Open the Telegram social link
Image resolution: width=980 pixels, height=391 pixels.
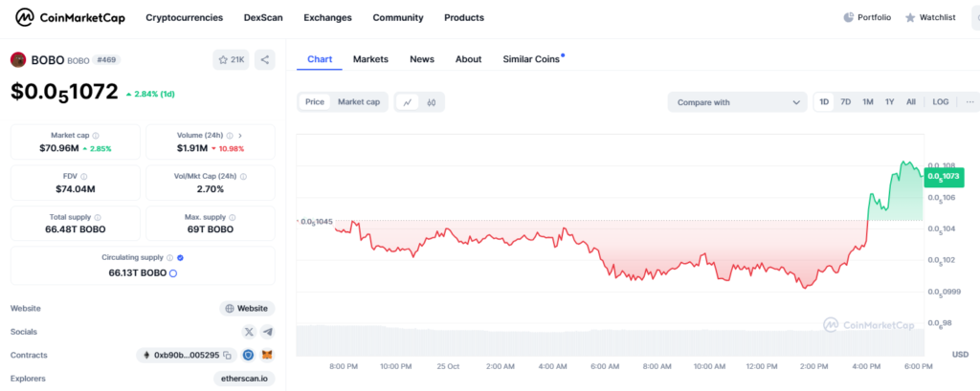coord(267,332)
